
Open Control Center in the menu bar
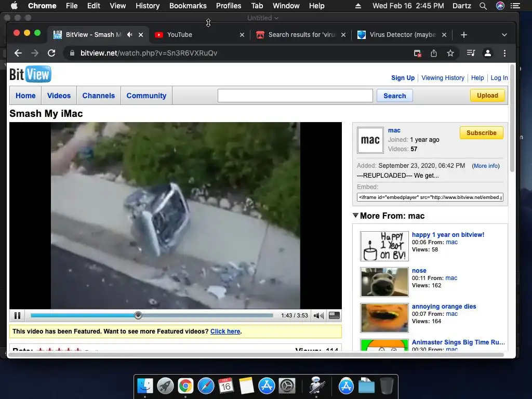[x=515, y=6]
